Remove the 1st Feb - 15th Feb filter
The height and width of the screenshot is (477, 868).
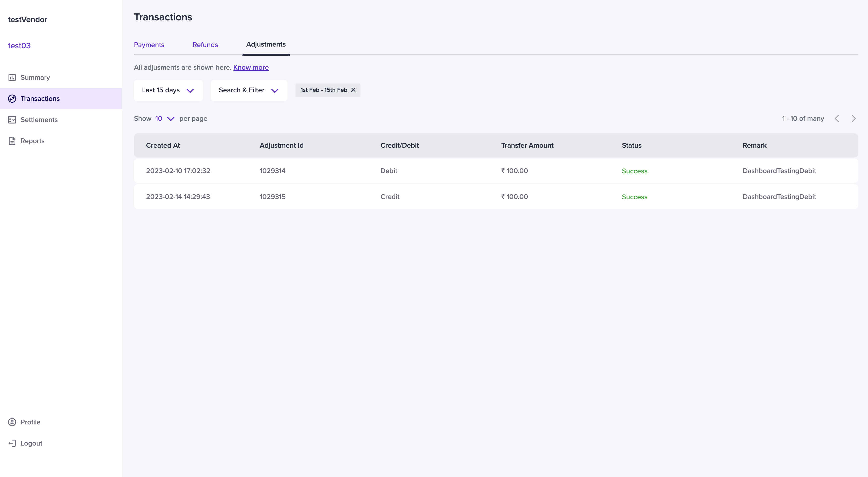click(353, 90)
